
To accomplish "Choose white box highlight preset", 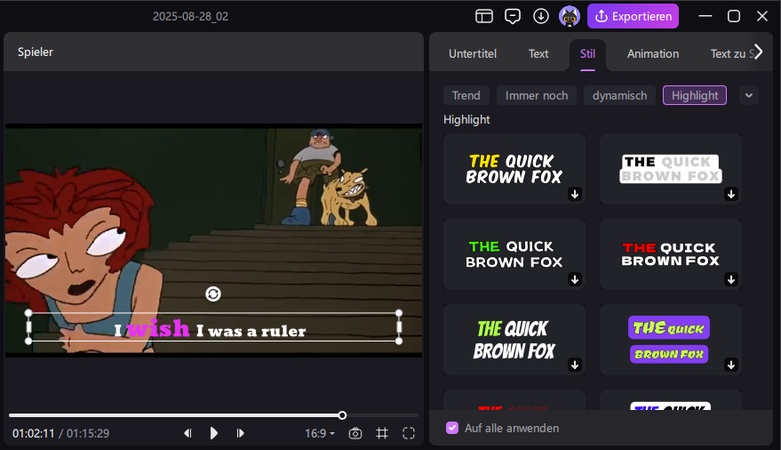I will click(670, 169).
